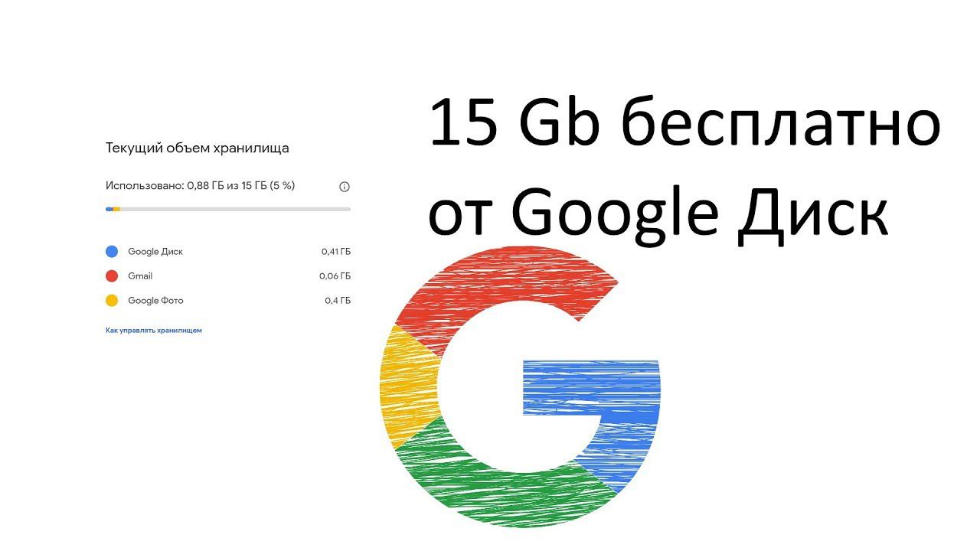
Task: Click the yellow part of the Google logo
Action: [x=406, y=386]
